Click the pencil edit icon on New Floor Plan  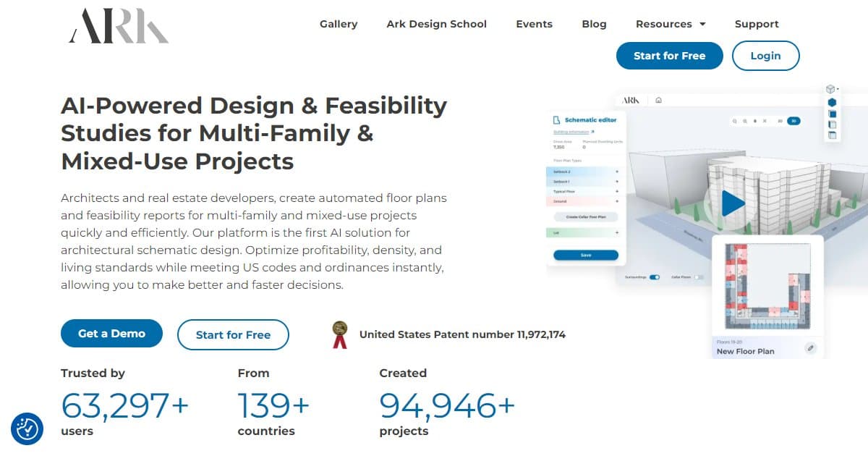point(810,348)
